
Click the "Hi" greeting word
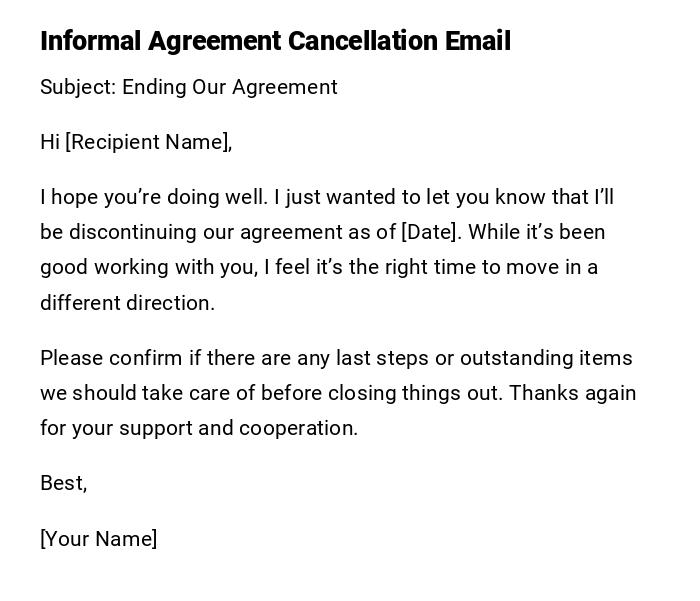(50, 142)
